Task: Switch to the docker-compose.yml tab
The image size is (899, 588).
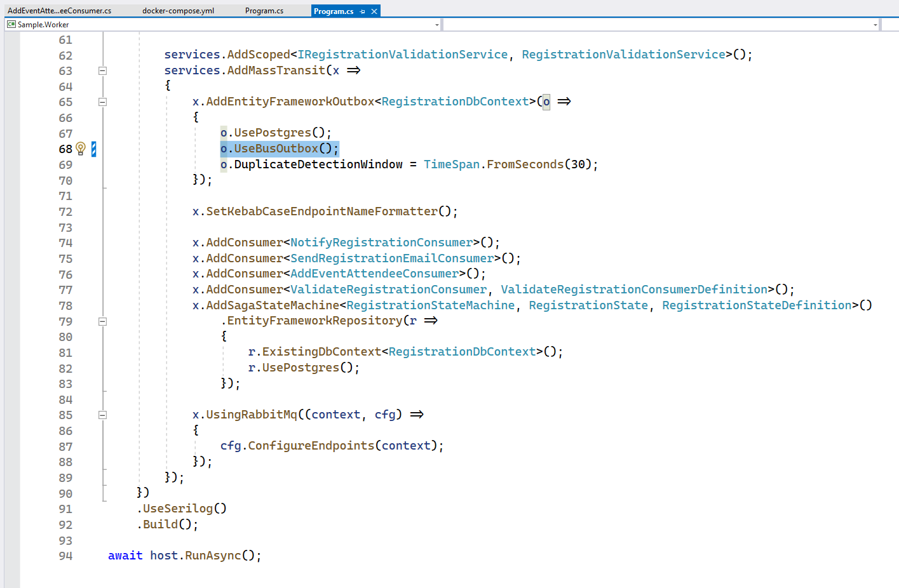Action: 178,10
